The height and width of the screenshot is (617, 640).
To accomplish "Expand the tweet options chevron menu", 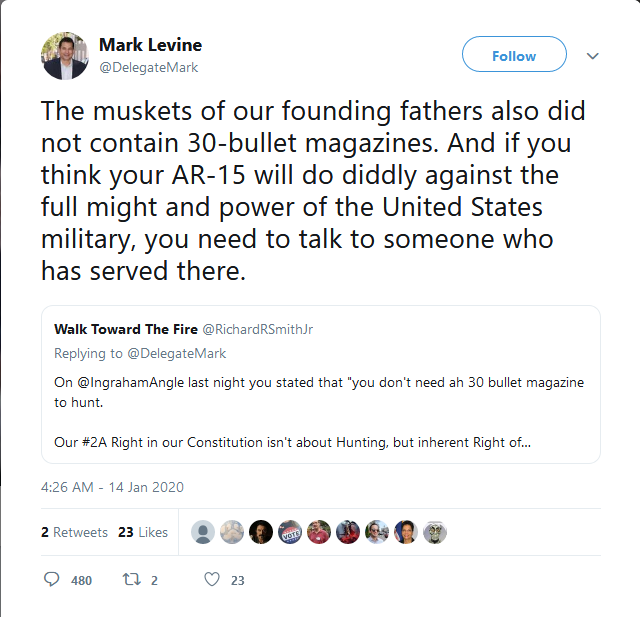I will click(593, 56).
